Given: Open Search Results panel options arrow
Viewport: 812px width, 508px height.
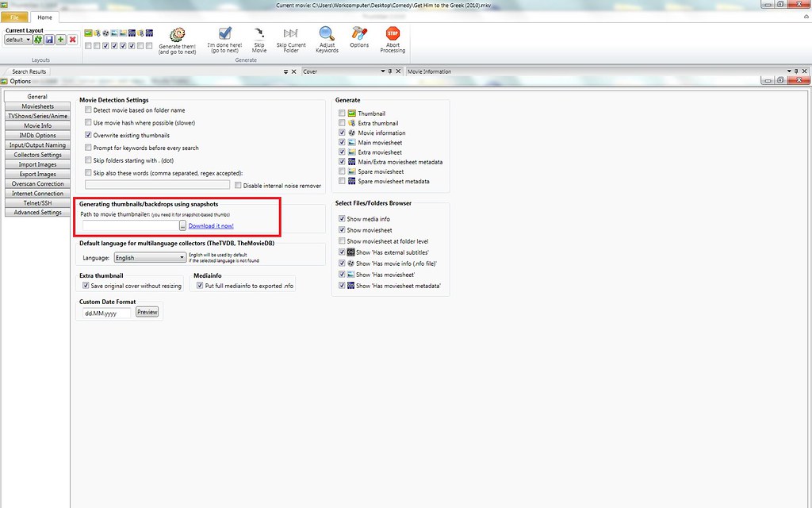Looking at the screenshot, I should coord(285,71).
